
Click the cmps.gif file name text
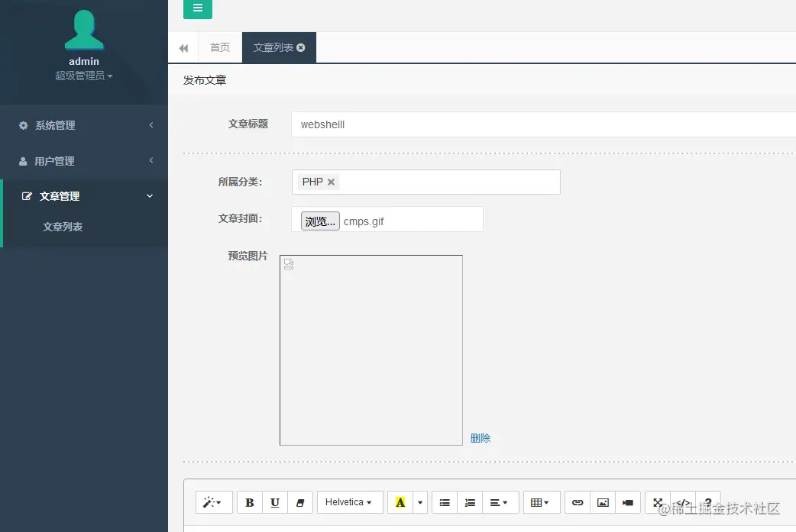tap(364, 221)
